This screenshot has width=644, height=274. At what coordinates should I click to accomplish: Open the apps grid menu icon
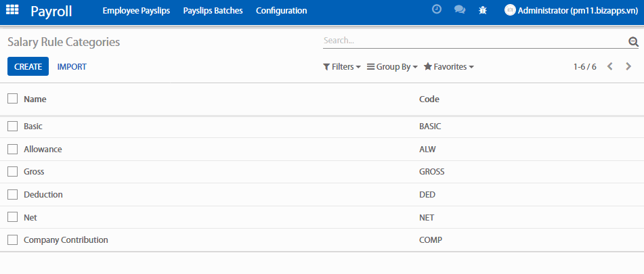coord(12,10)
